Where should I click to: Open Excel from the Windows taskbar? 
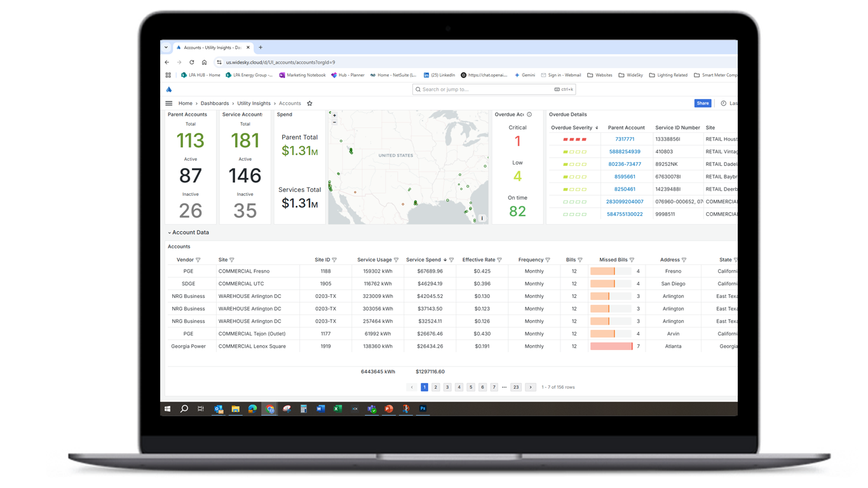[337, 409]
